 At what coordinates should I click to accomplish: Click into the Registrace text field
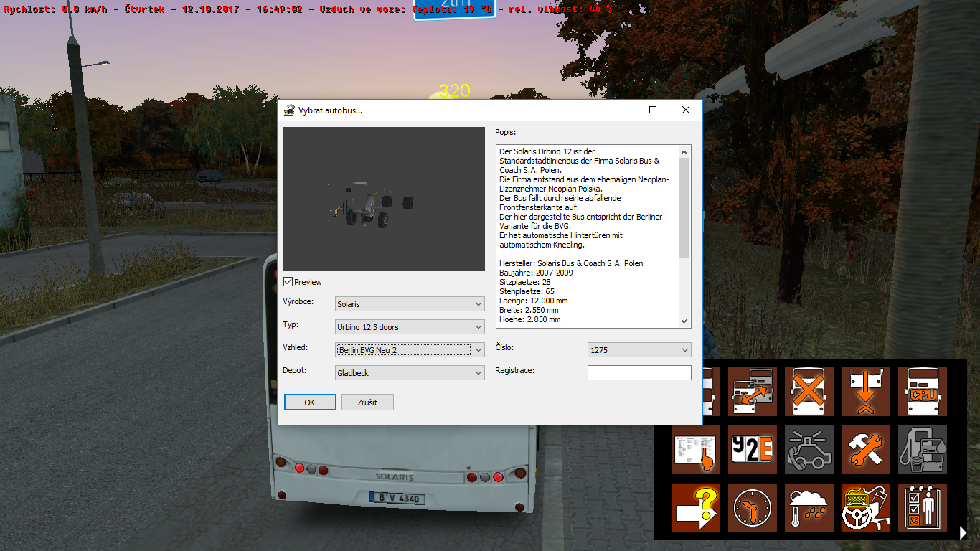[639, 372]
